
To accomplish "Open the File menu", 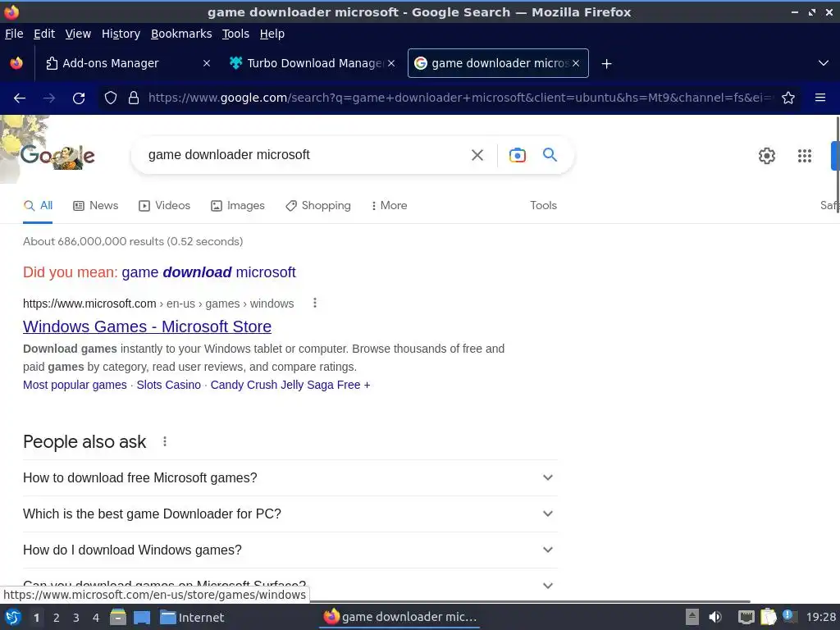I will 14,34.
